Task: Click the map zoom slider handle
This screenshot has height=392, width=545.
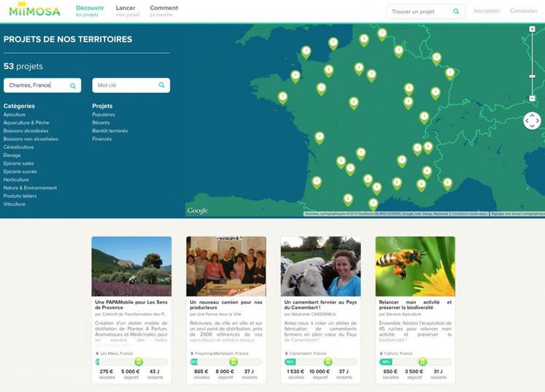Action: [x=533, y=75]
